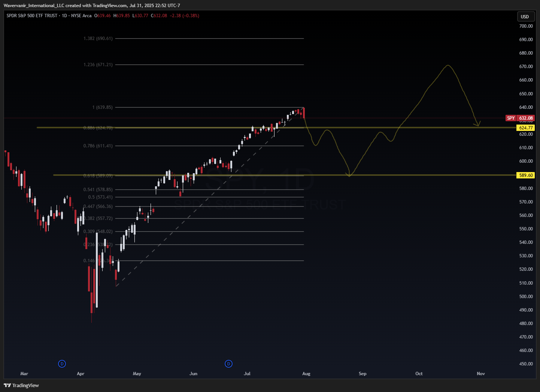The image size is (540, 392).
Task: Click the change value −2.38 (−0.38%)
Action: (x=185, y=16)
